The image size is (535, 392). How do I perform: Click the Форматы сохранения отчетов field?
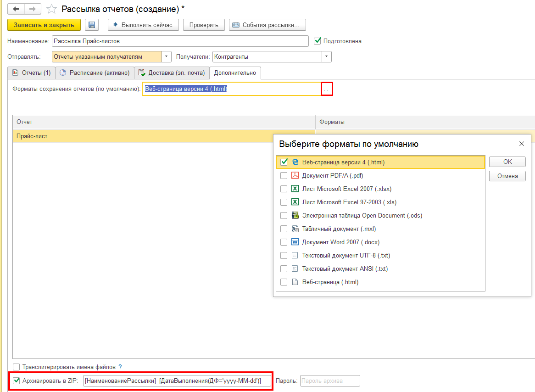[x=232, y=89]
